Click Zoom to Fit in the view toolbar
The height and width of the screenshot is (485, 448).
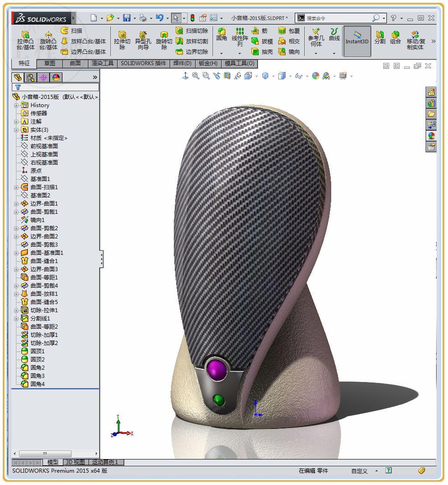click(x=196, y=76)
